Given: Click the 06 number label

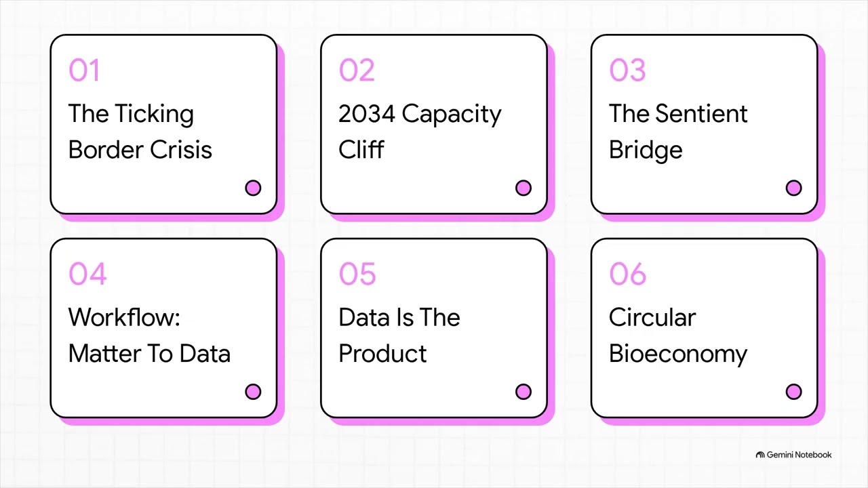Looking at the screenshot, I should tap(628, 274).
